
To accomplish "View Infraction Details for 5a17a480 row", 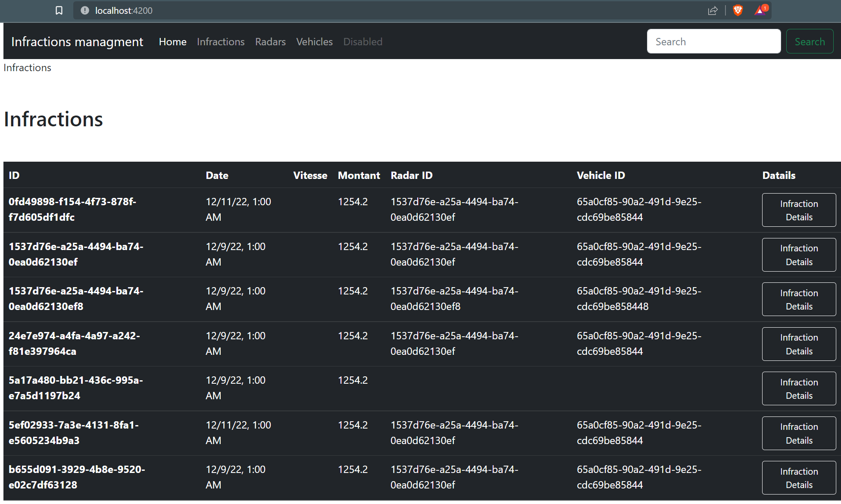I will click(799, 388).
